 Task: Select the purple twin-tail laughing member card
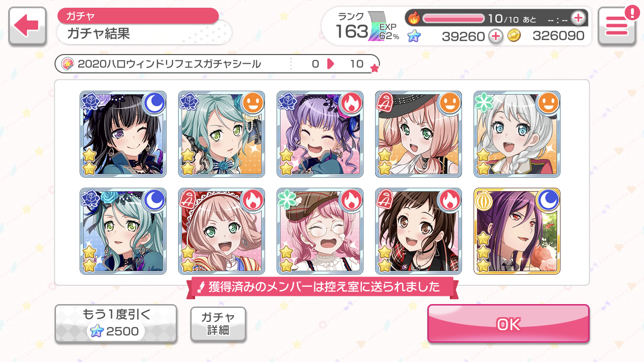[320, 134]
